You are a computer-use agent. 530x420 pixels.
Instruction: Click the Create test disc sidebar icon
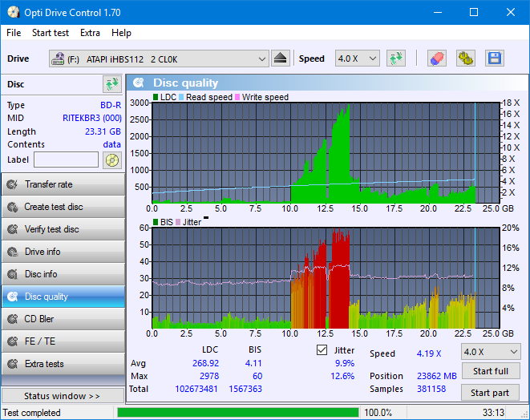13,207
